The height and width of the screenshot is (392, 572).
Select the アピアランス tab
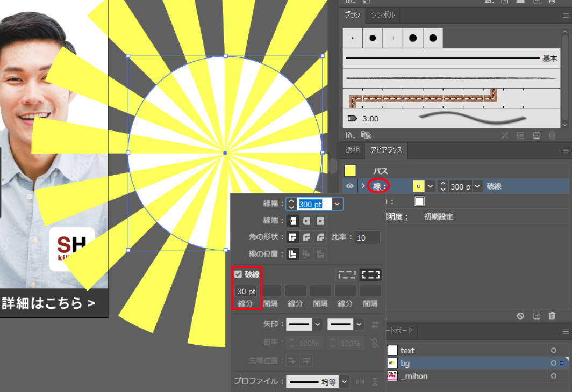387,150
